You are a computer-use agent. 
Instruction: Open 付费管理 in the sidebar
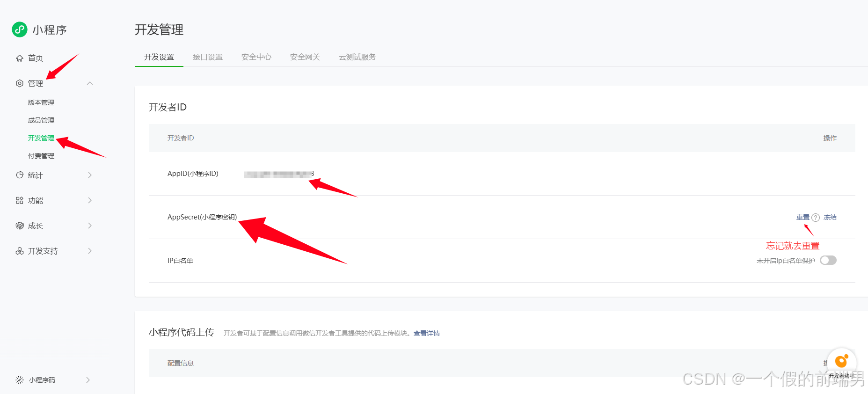point(41,156)
